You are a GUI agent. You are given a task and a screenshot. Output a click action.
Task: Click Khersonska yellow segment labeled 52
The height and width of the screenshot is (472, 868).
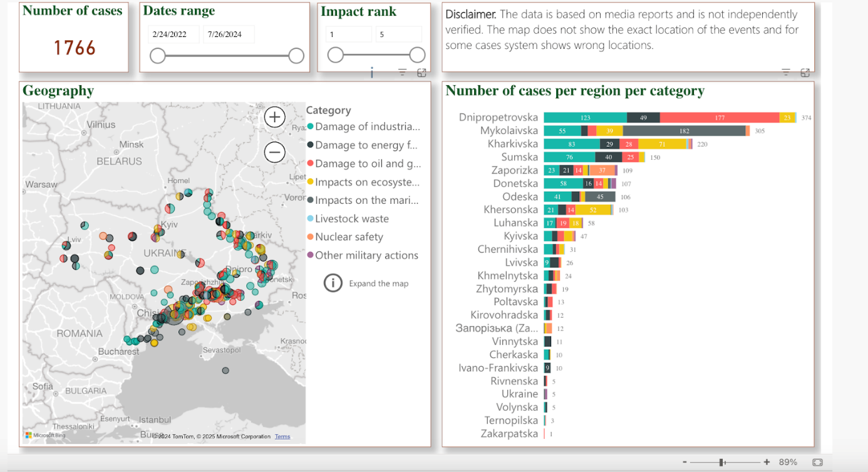(x=592, y=210)
